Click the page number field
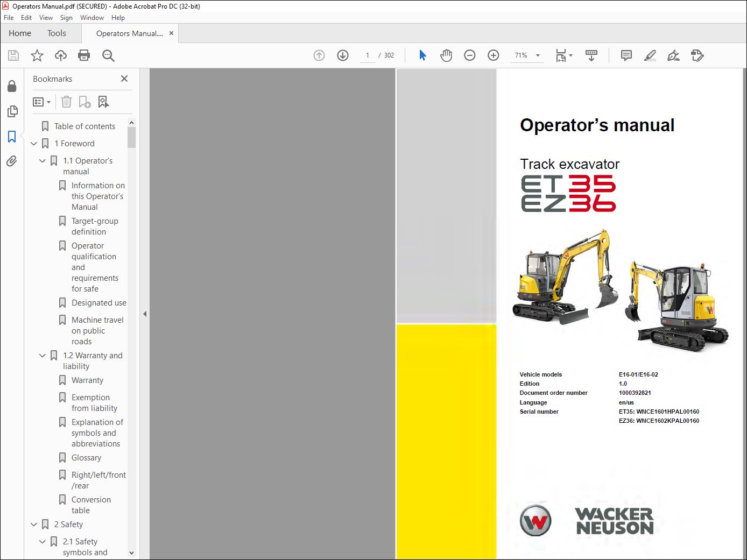Image resolution: width=747 pixels, height=560 pixels. [x=368, y=55]
